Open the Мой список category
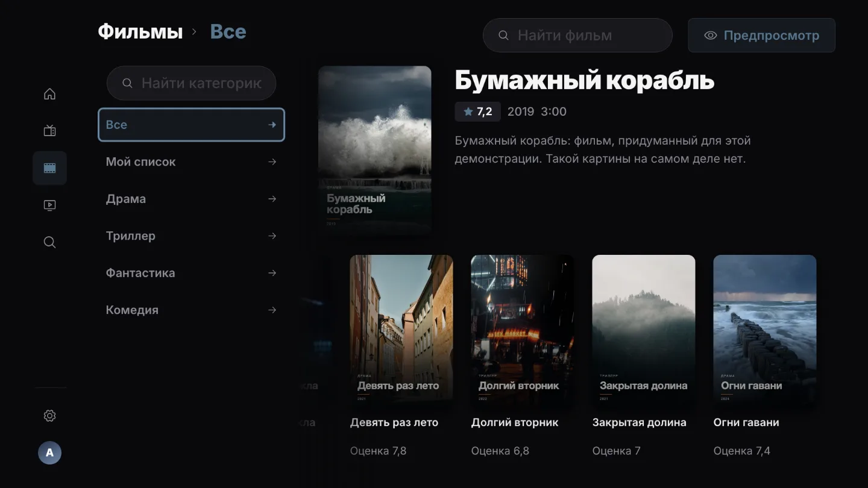 tap(191, 162)
